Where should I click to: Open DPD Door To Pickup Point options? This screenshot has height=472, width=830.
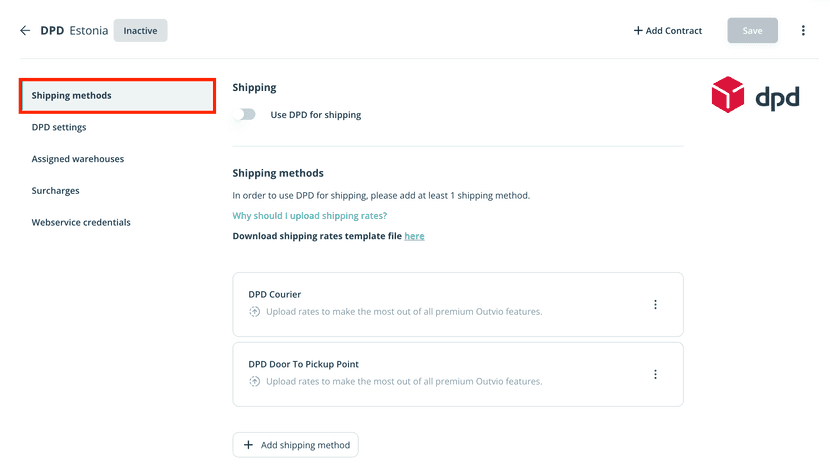656,375
